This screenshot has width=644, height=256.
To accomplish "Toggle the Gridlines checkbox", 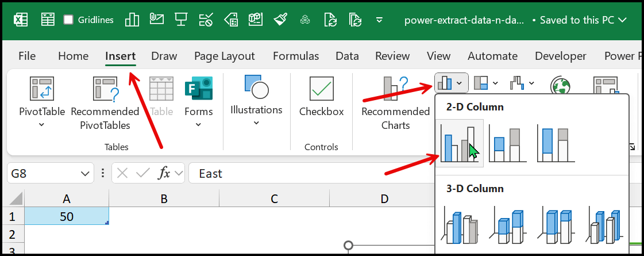I will pyautogui.click(x=68, y=20).
